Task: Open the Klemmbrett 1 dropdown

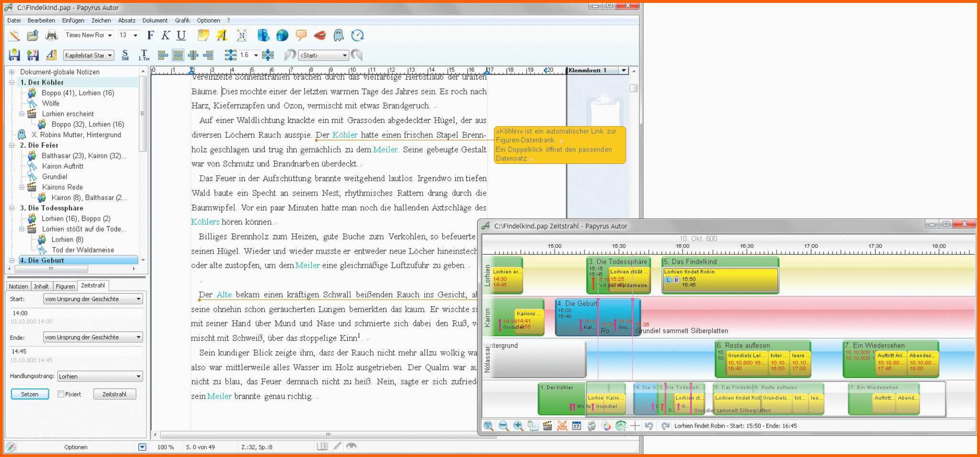Action: (x=623, y=70)
